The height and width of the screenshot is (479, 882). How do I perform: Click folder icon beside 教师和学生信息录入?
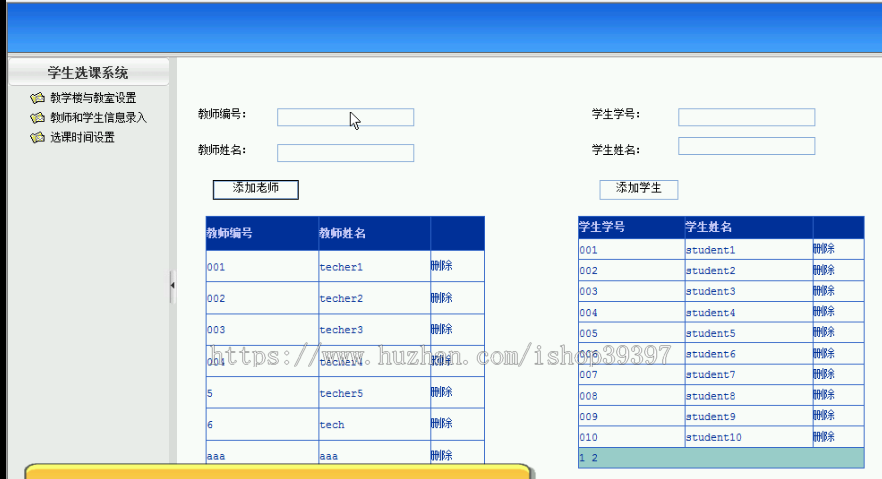pos(38,118)
